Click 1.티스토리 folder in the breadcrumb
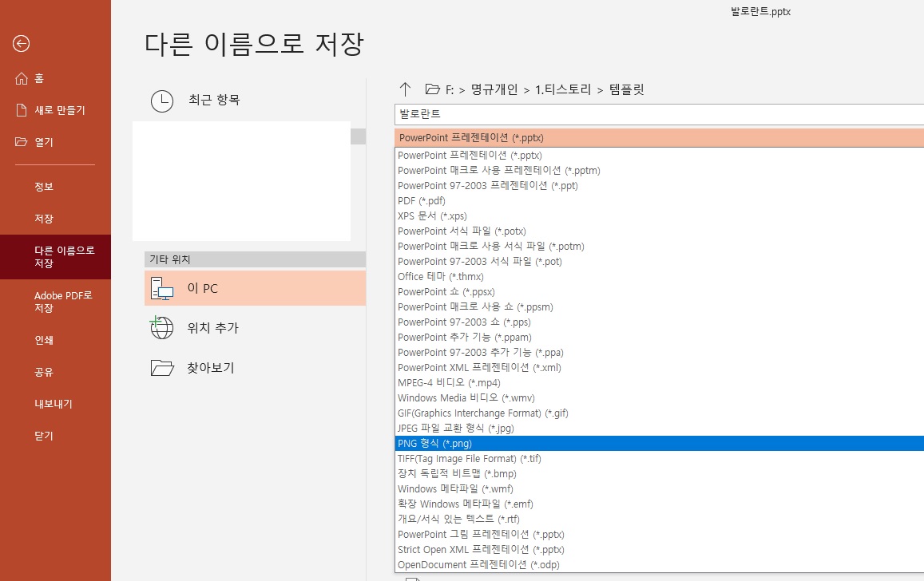The height and width of the screenshot is (581, 924). (x=563, y=89)
